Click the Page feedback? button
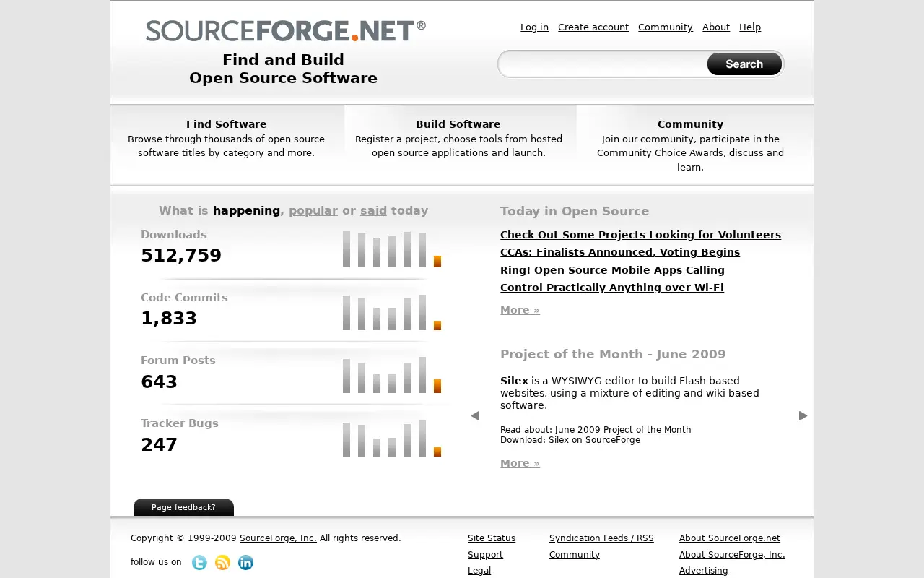Viewport: 924px width, 578px height. tap(183, 507)
